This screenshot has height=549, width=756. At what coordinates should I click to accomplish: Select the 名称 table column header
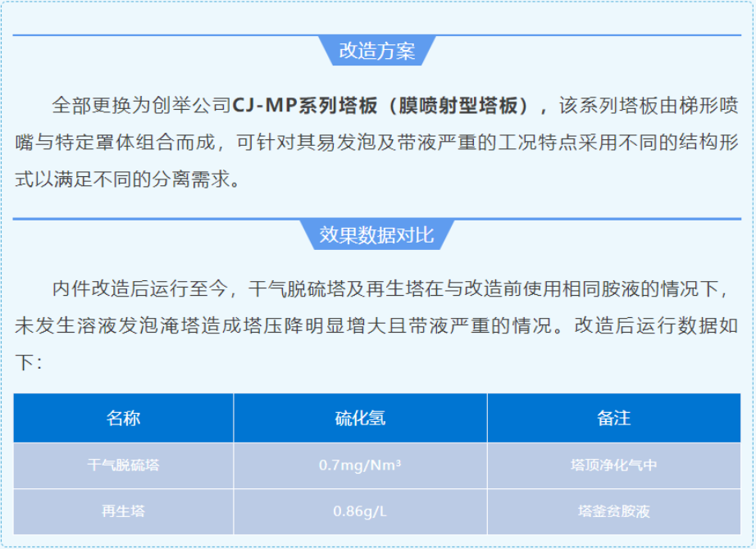point(123,418)
